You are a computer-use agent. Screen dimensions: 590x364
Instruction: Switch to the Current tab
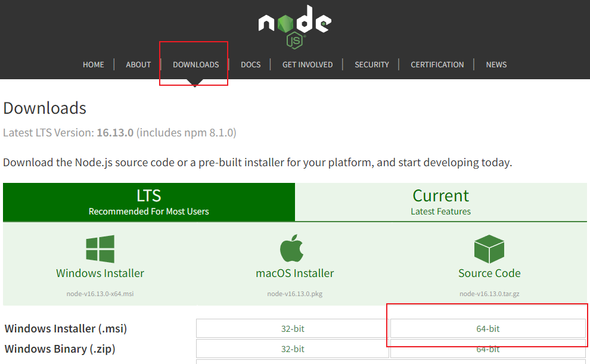[441, 202]
